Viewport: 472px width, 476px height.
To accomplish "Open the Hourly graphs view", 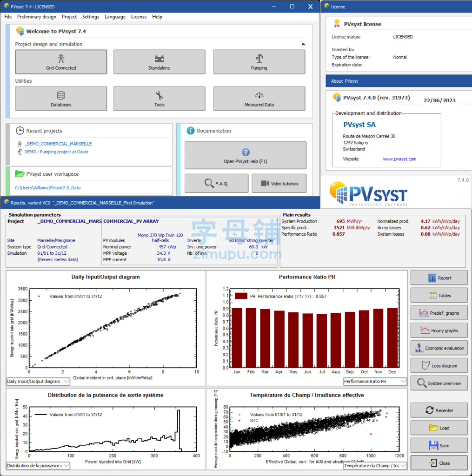I will (x=439, y=331).
